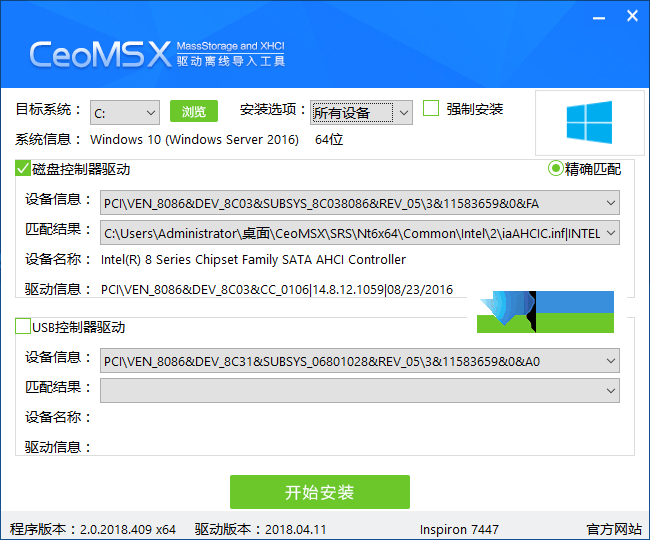Open the 安装选项 所有设备 dropdown

click(361, 112)
